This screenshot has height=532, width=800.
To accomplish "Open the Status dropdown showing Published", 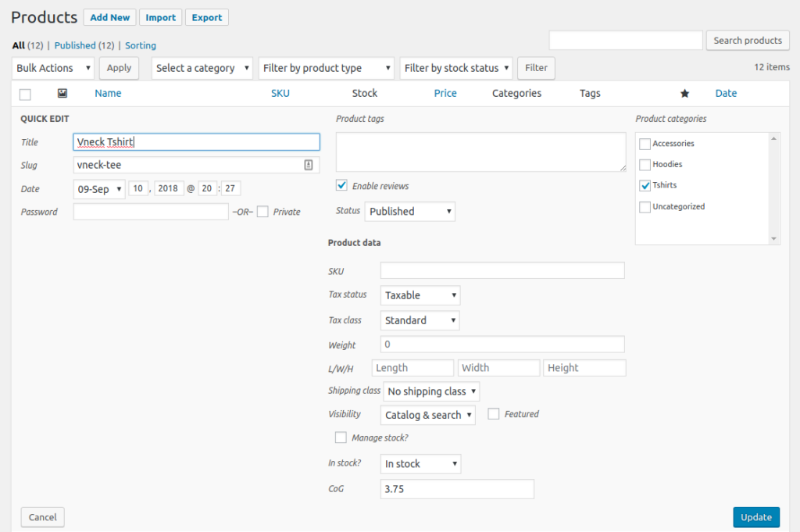I will coord(409,211).
